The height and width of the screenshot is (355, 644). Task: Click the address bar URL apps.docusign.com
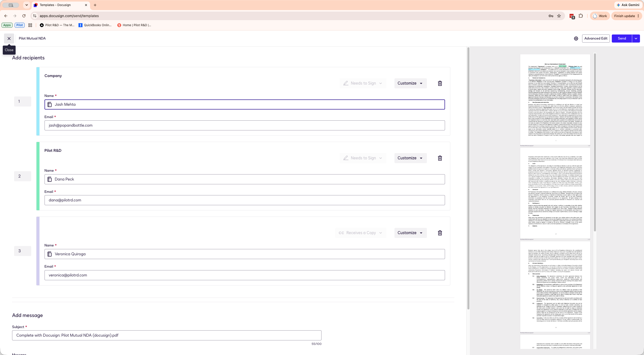[69, 16]
